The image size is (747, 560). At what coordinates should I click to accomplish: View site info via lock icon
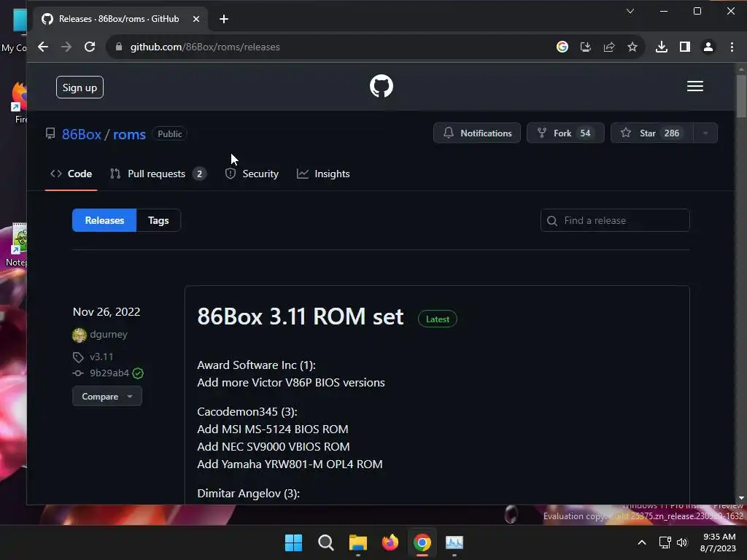pos(119,47)
